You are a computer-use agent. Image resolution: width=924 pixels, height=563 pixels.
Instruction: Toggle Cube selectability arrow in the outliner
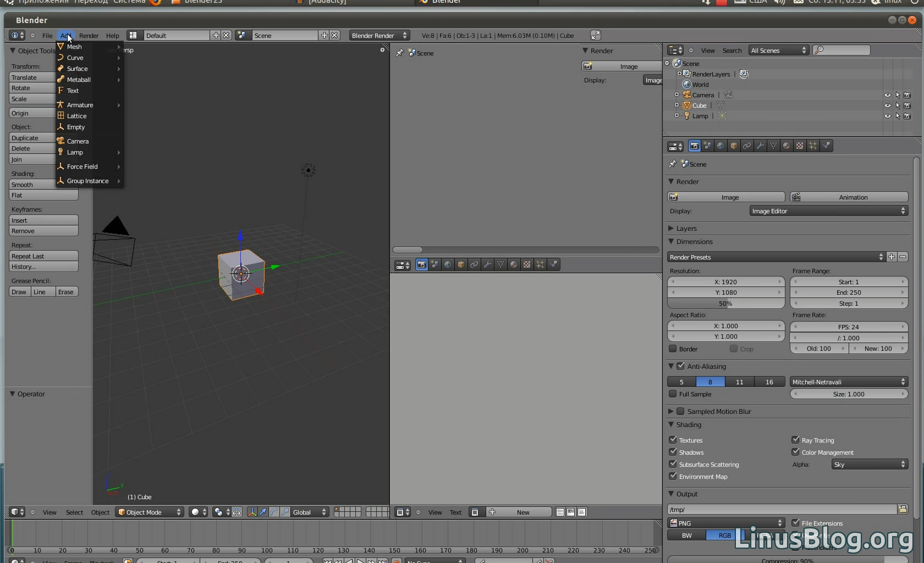click(898, 106)
